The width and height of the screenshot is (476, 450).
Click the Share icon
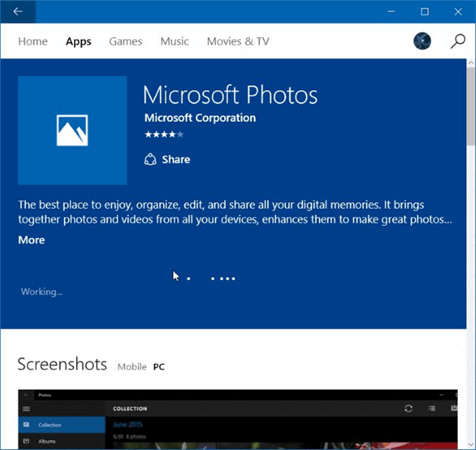click(150, 159)
